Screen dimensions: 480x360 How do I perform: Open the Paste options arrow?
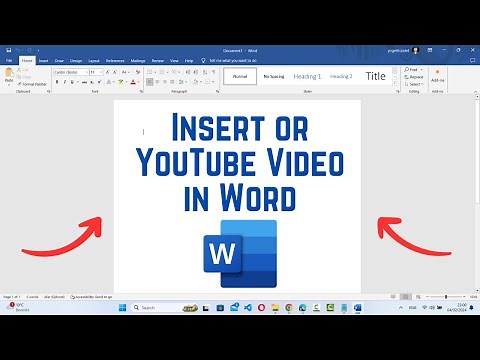click(9, 84)
